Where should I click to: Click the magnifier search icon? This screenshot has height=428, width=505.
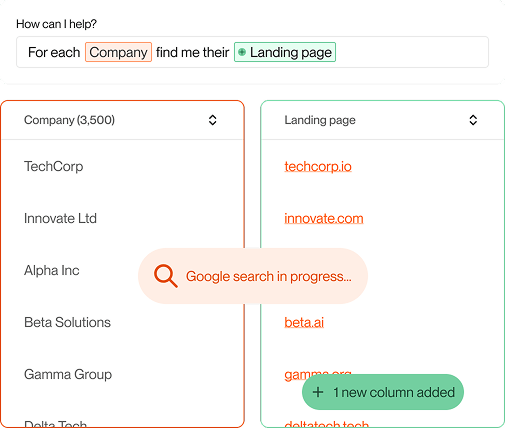click(165, 276)
